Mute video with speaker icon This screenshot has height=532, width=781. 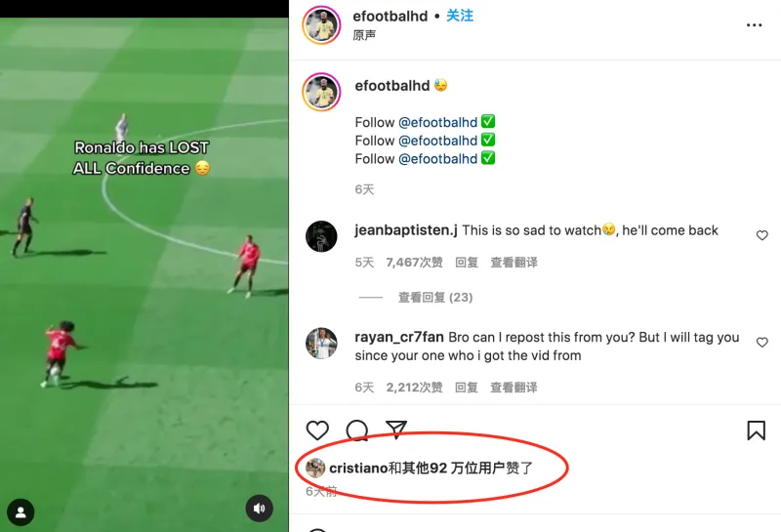[x=259, y=509]
